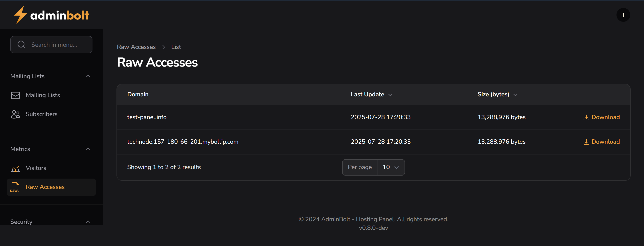Screen dimensions: 644x246
Task: Click the Subscribers people icon
Action: [15, 114]
